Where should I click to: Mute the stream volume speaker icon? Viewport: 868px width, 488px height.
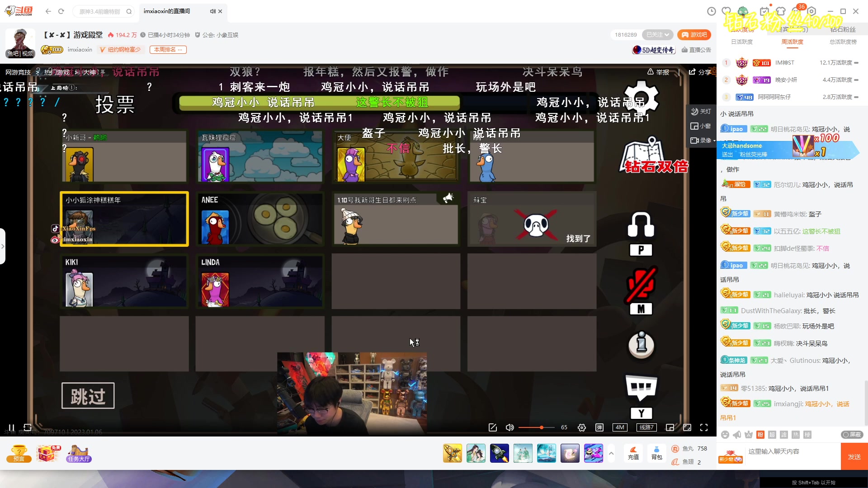(x=510, y=427)
